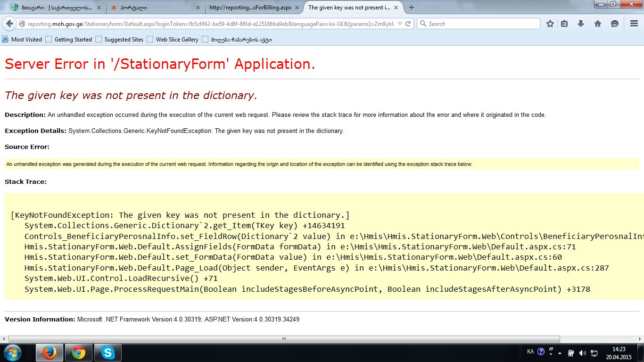
Task: Expand the URL history dropdown arrow
Action: (400, 24)
